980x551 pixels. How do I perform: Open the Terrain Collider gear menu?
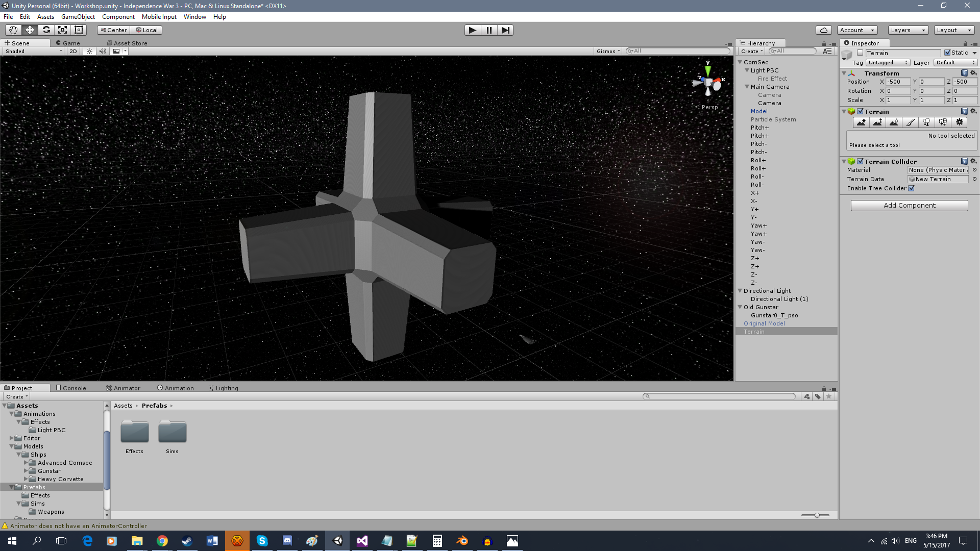point(973,161)
